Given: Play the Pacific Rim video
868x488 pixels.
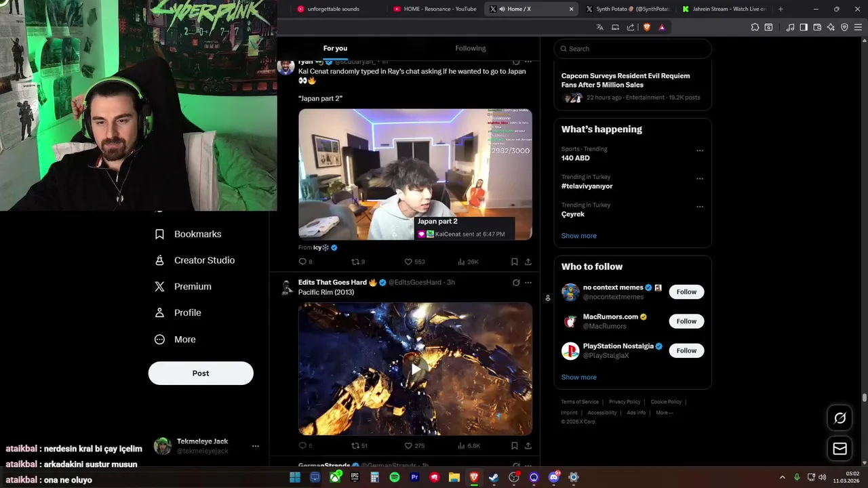Looking at the screenshot, I should point(415,369).
